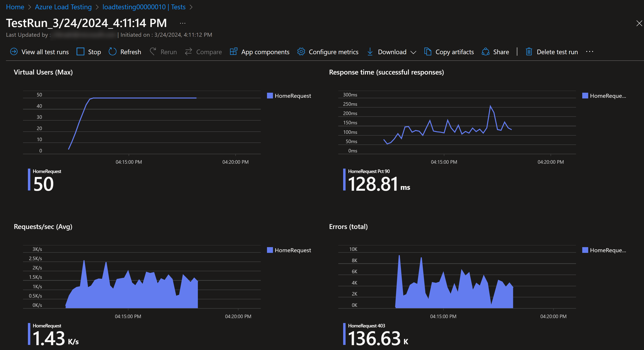
Task: Close the test run pane
Action: [639, 23]
